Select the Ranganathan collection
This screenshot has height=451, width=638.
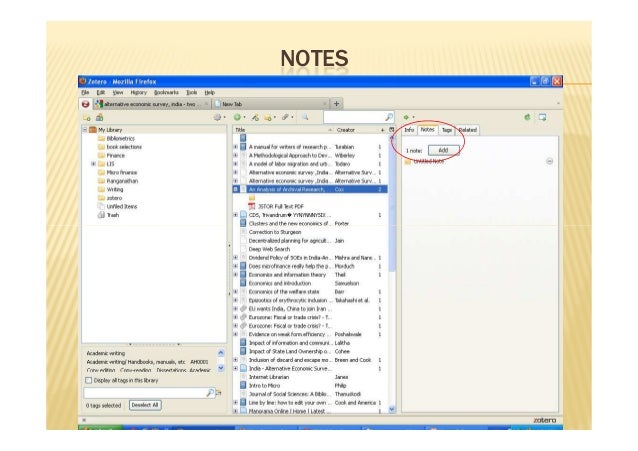point(122,181)
